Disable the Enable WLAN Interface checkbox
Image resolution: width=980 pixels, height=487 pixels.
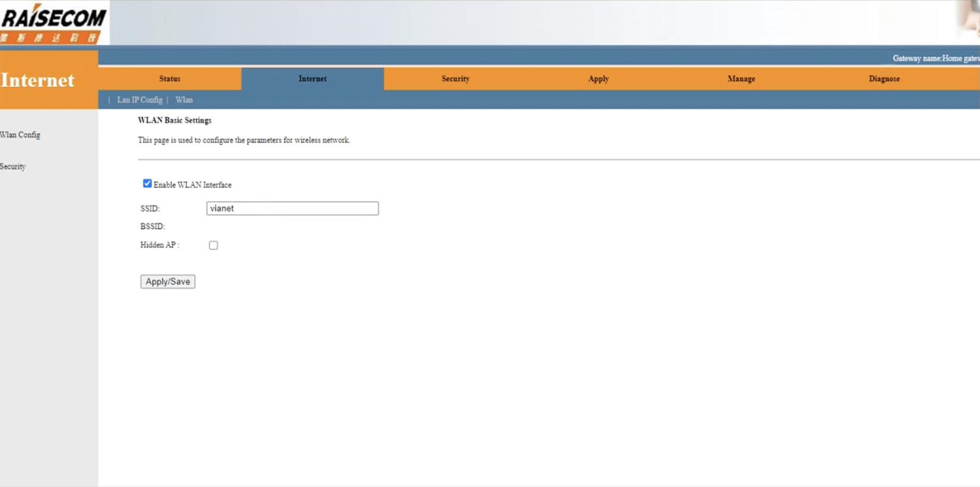(x=147, y=184)
